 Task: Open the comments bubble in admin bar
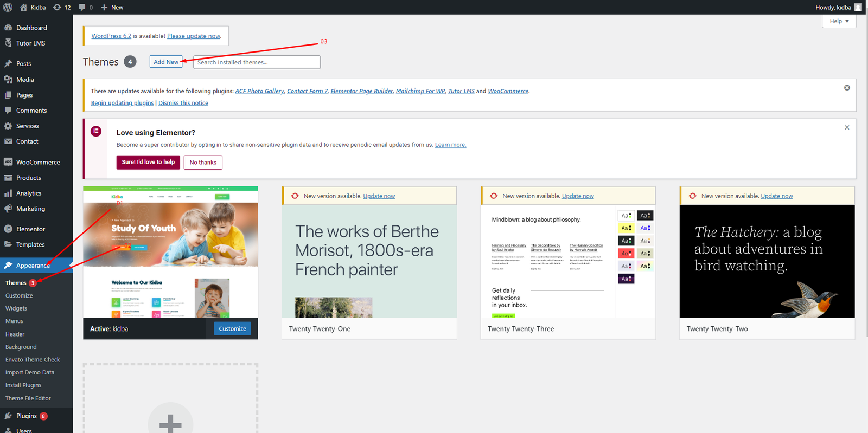click(85, 7)
